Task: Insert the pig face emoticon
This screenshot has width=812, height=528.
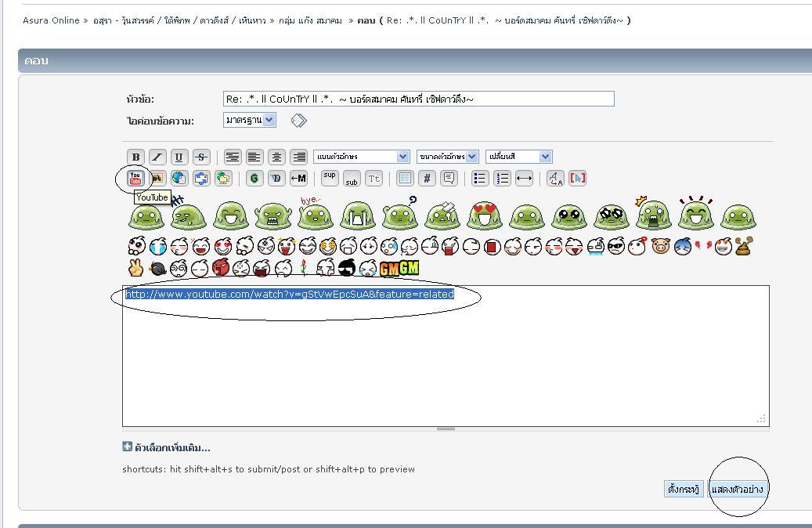Action: point(661,246)
